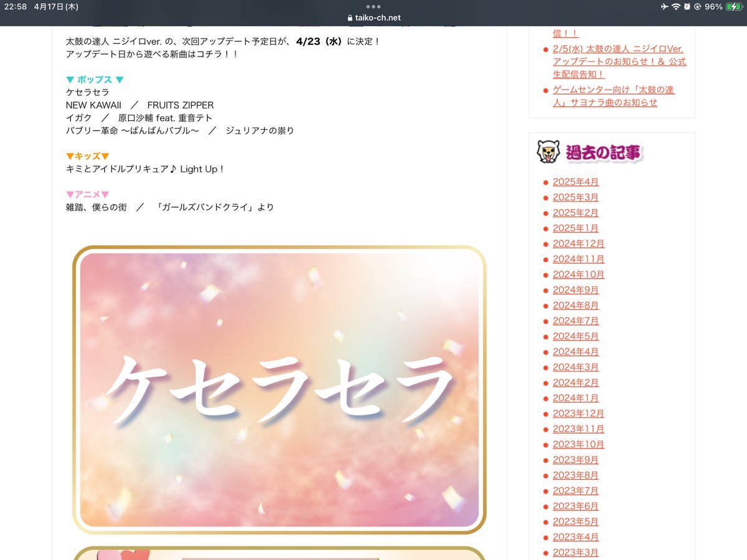Open the 2023年7月 archive link

click(x=575, y=491)
